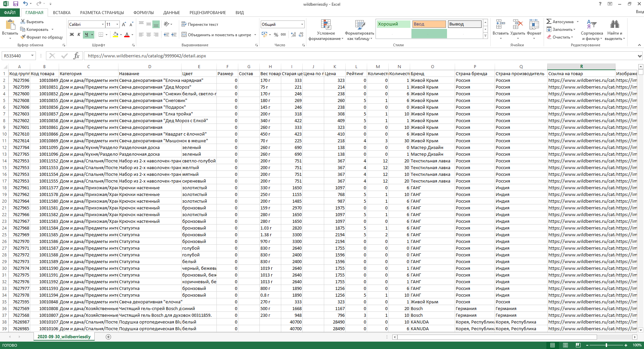Switch to Page Layout view icon
This screenshot has width=644, height=349.
pyautogui.click(x=565, y=345)
